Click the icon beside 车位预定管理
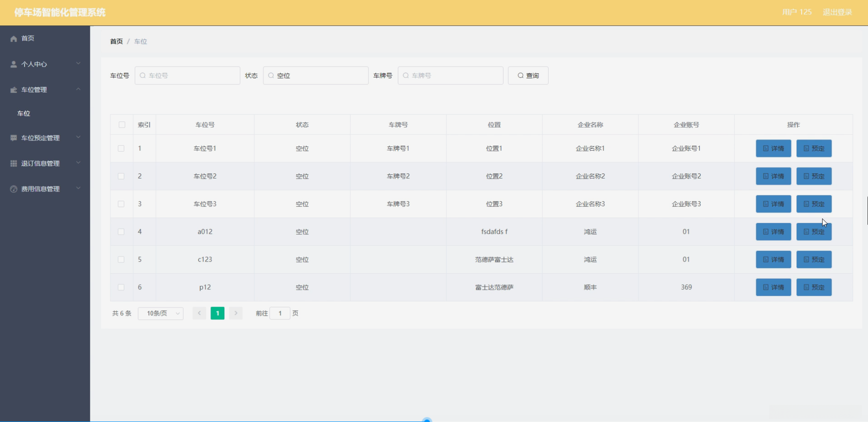868x422 pixels. pos(13,138)
